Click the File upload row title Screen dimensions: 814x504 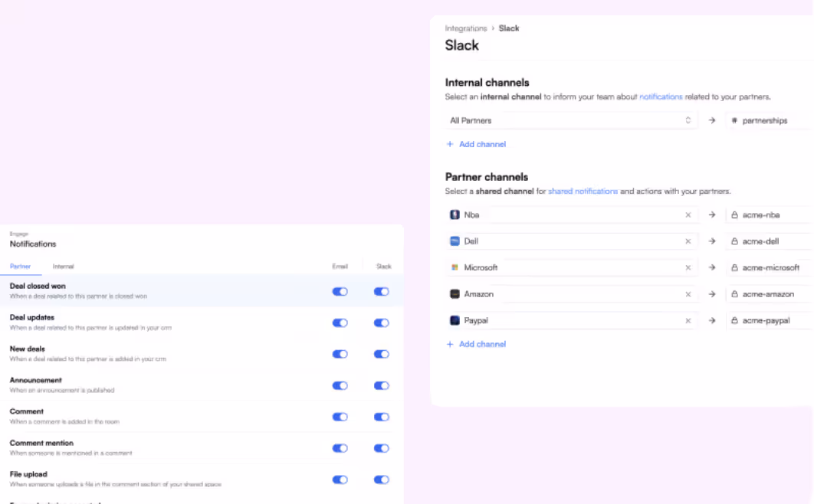coord(28,474)
